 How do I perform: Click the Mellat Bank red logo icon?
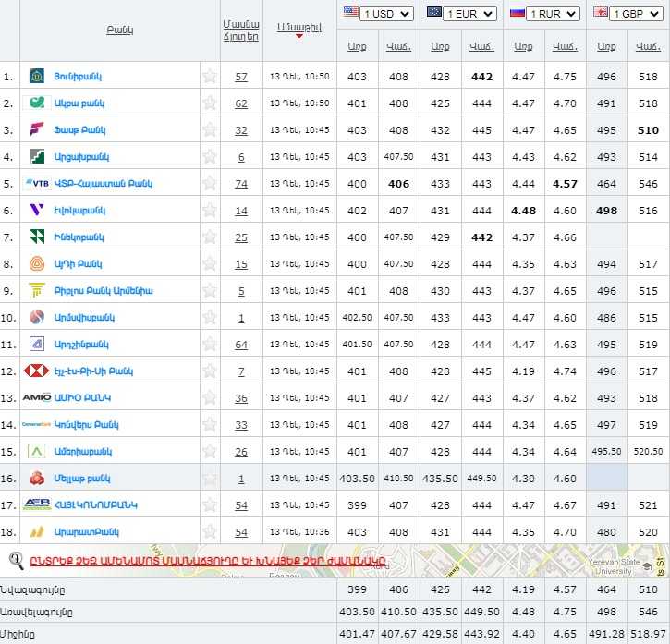click(x=37, y=479)
